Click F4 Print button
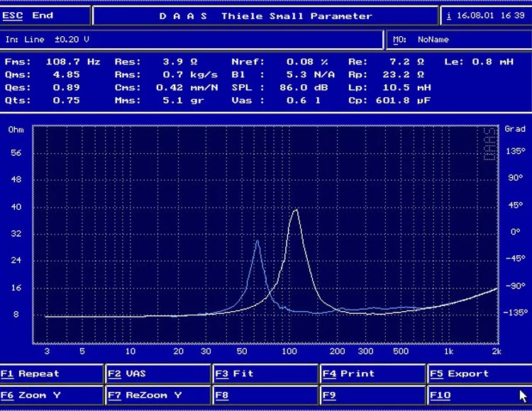The height and width of the screenshot is (411, 532). (x=373, y=374)
